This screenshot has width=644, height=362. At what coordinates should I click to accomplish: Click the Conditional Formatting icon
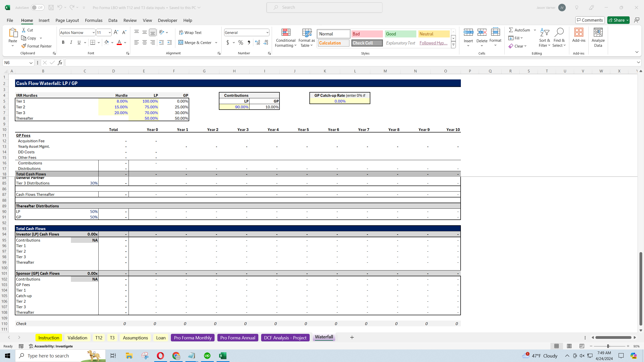[x=286, y=38]
